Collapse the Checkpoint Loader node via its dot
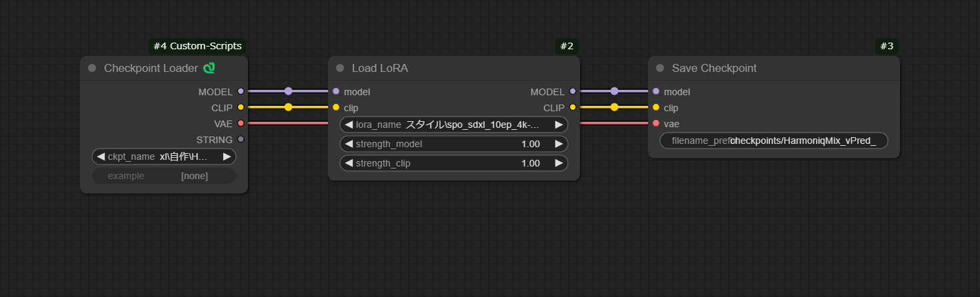980x297 pixels. coord(92,68)
